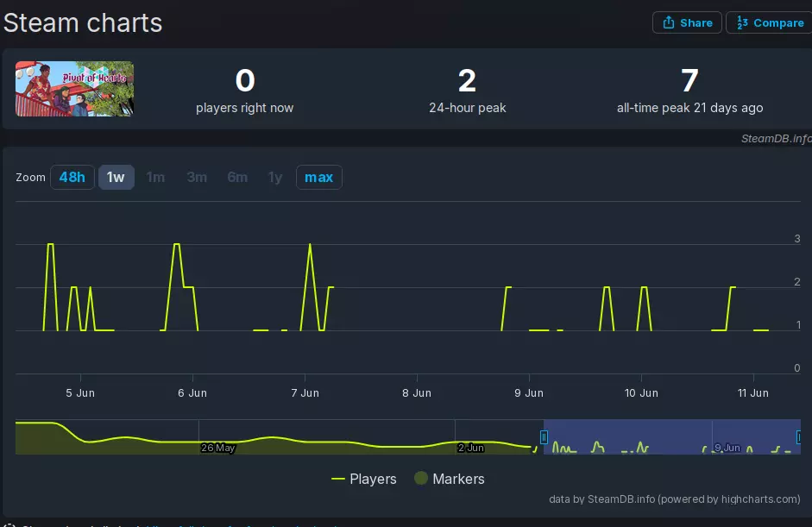Click the 7 Jun peak on chart
Viewport: 812px width, 527px height.
point(310,244)
